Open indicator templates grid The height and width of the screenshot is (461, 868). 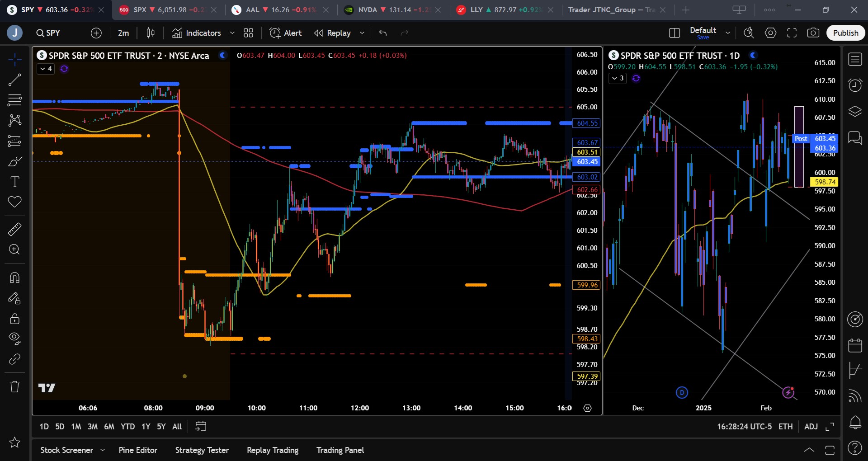click(x=248, y=33)
